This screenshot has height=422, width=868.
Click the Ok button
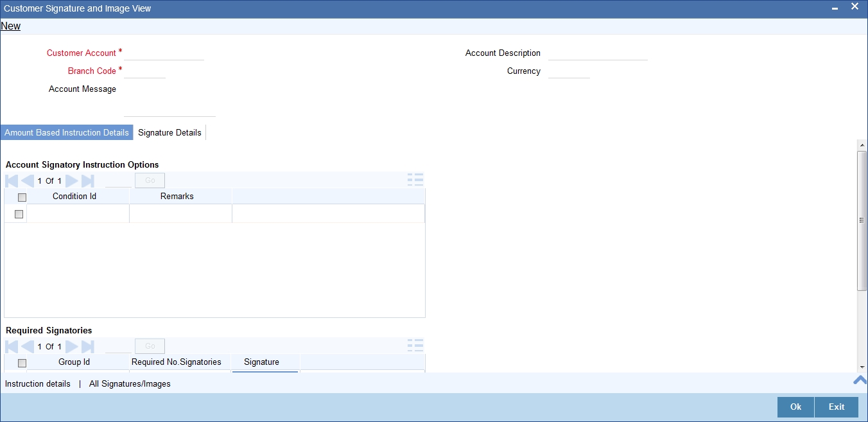(x=795, y=407)
